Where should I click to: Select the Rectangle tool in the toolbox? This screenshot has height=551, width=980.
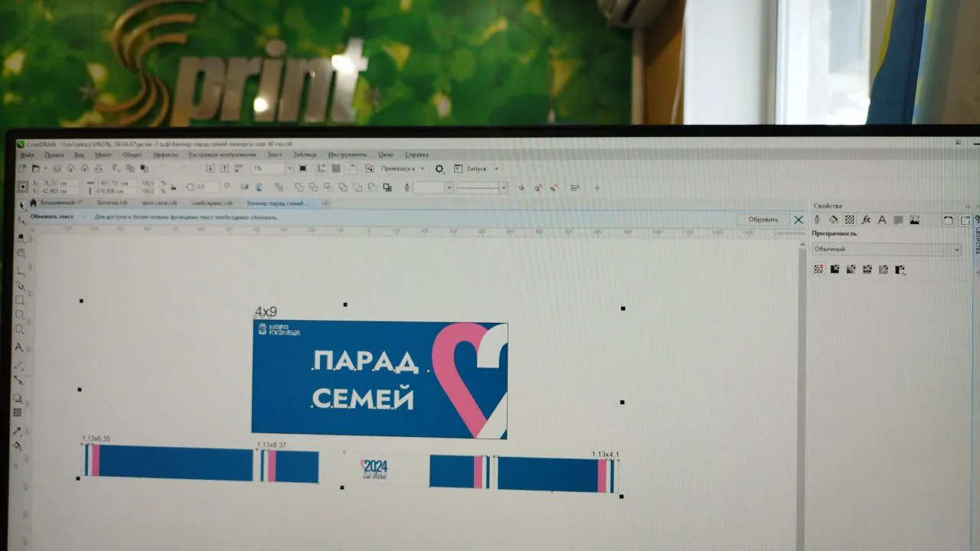[19, 299]
